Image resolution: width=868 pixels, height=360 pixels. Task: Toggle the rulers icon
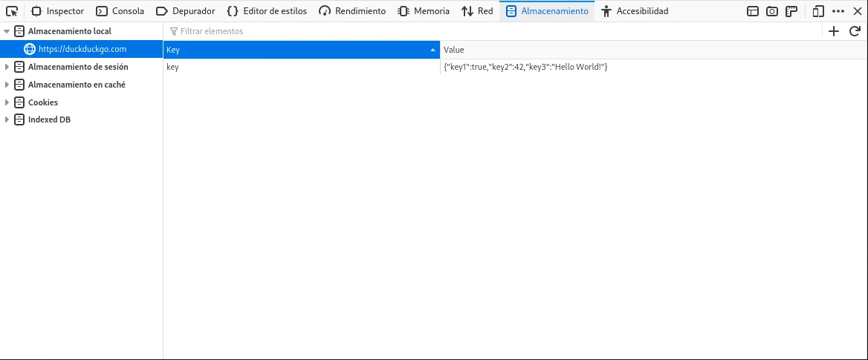tap(792, 11)
